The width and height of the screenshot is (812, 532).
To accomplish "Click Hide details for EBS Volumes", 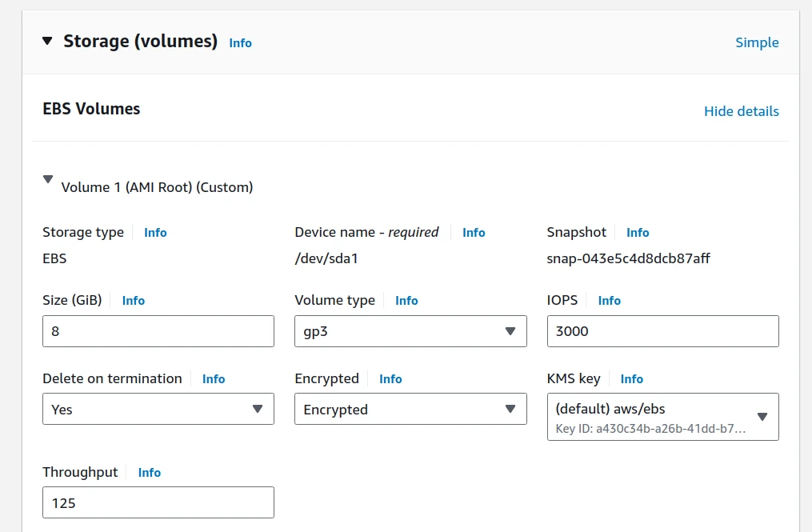I will point(741,111).
